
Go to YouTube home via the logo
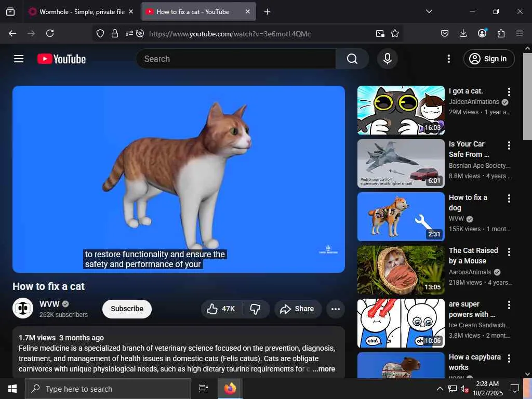[x=61, y=59]
